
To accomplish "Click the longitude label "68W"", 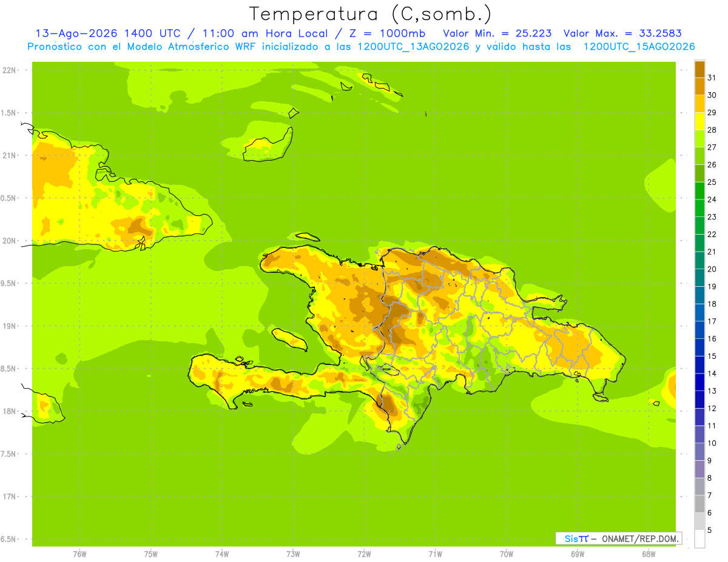I will pyautogui.click(x=649, y=554).
